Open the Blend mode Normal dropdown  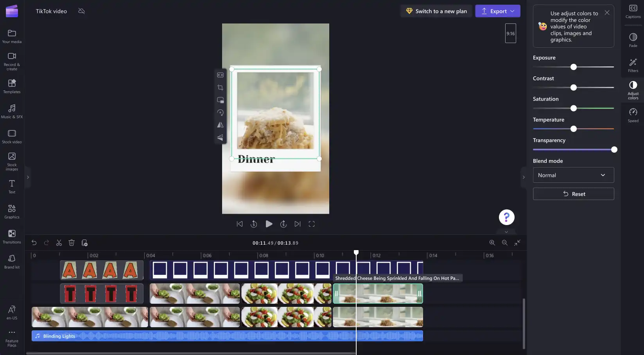(573, 175)
